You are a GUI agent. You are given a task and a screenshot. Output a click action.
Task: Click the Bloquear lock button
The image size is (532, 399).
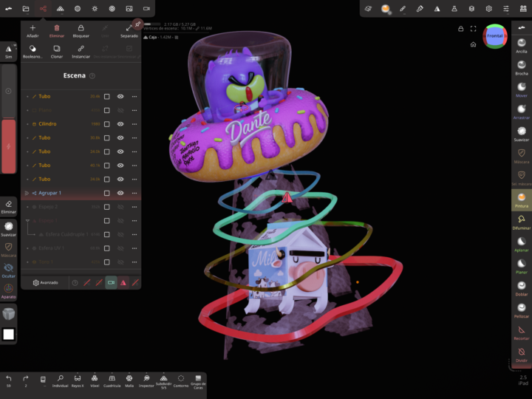point(81,31)
